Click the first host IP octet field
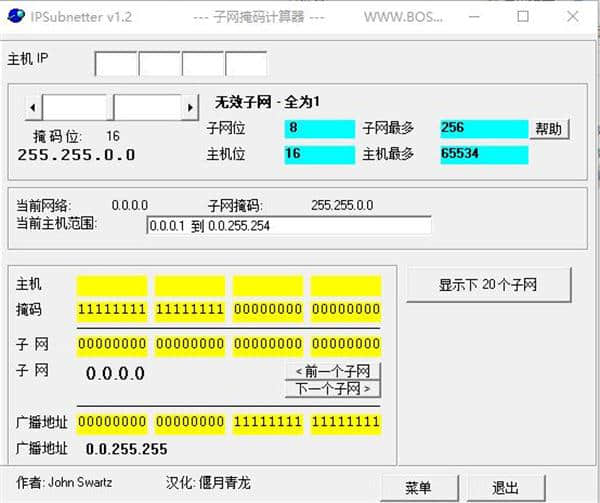Screen dimensions: 600x503 tap(116, 64)
